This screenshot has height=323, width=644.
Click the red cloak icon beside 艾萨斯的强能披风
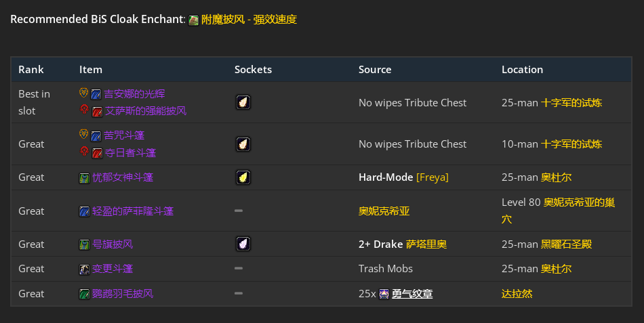98,111
